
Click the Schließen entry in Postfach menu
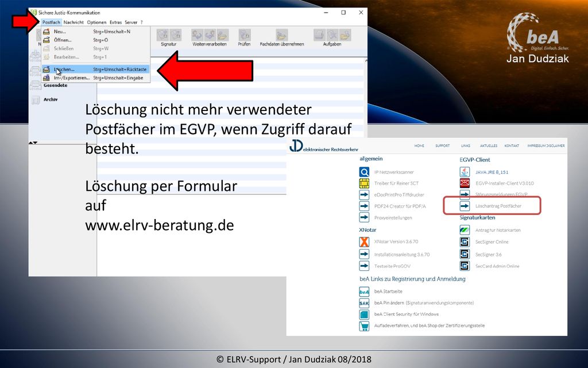[96, 48]
